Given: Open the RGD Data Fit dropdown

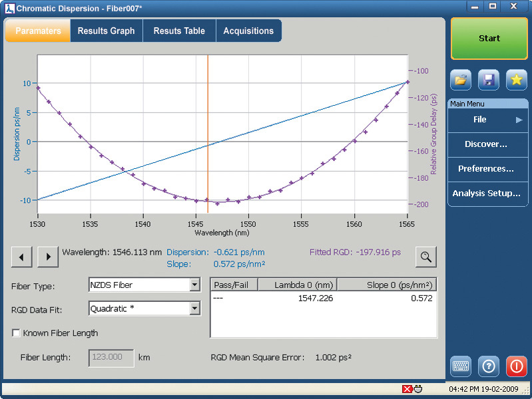Looking at the screenshot, I should pyautogui.click(x=194, y=309).
